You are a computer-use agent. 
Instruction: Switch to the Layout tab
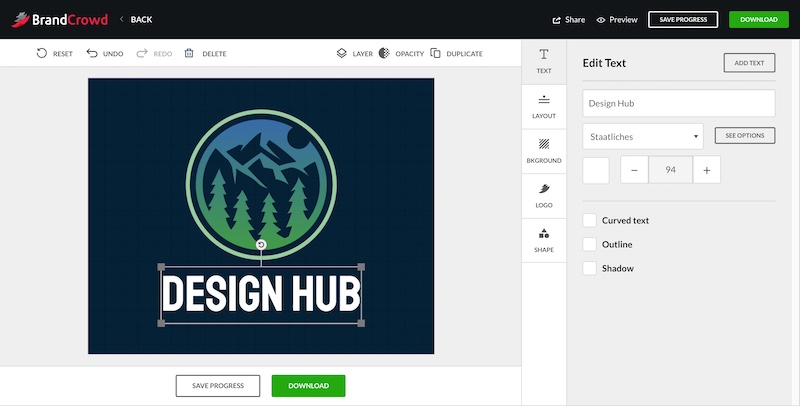544,107
